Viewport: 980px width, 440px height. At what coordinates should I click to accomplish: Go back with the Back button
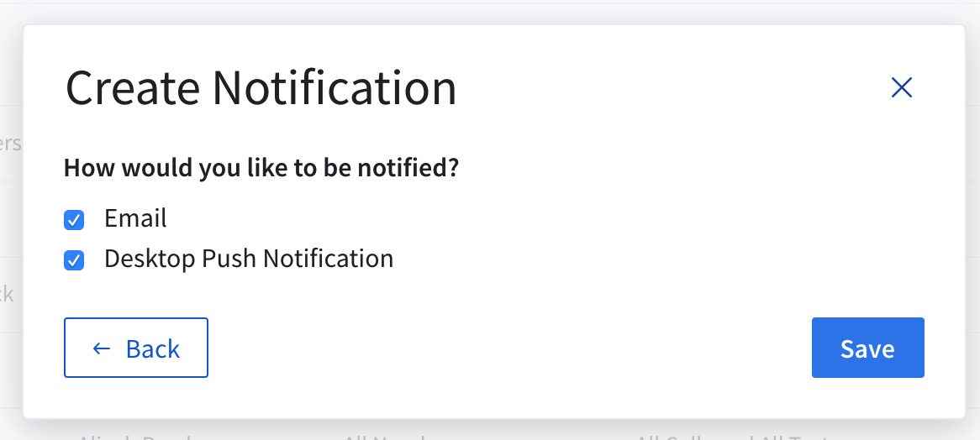(x=136, y=348)
